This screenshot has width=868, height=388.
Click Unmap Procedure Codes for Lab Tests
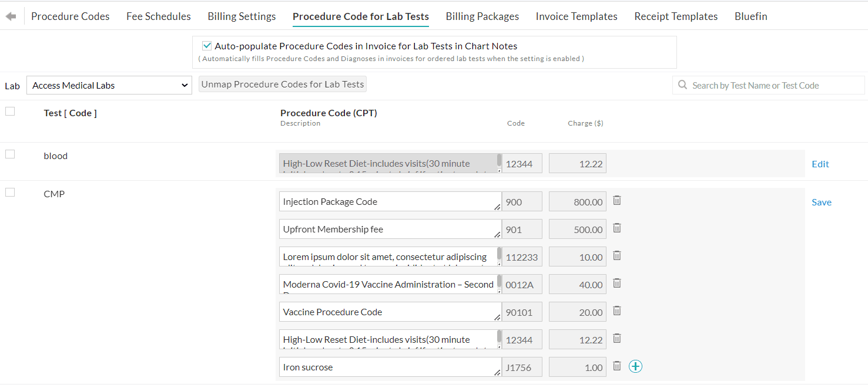coord(282,83)
